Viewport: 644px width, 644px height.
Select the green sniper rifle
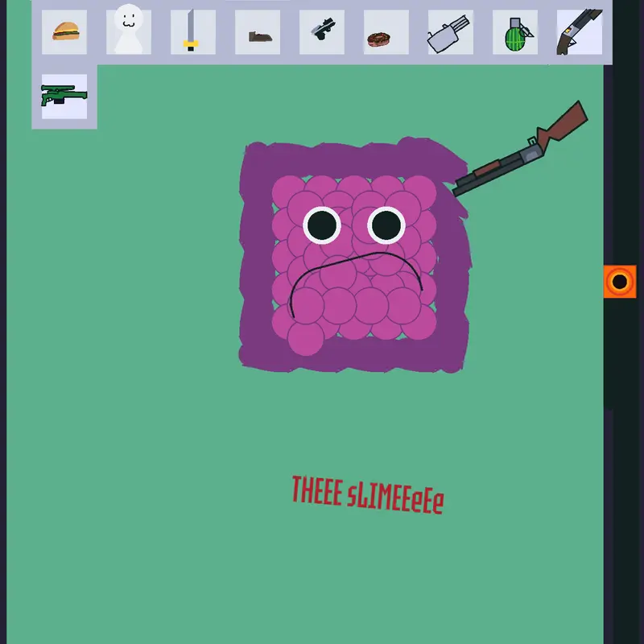coord(64,97)
